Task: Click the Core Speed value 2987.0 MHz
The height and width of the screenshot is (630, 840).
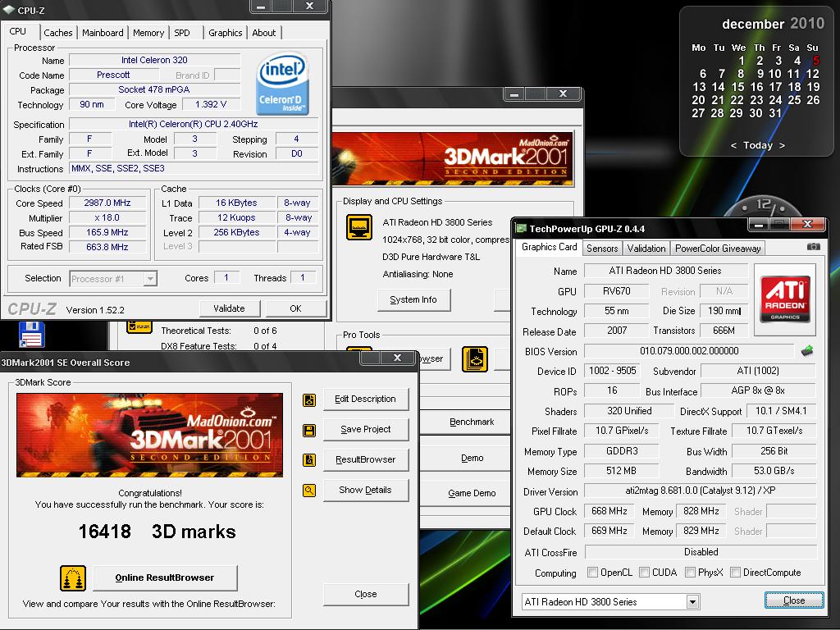Action: 107,203
